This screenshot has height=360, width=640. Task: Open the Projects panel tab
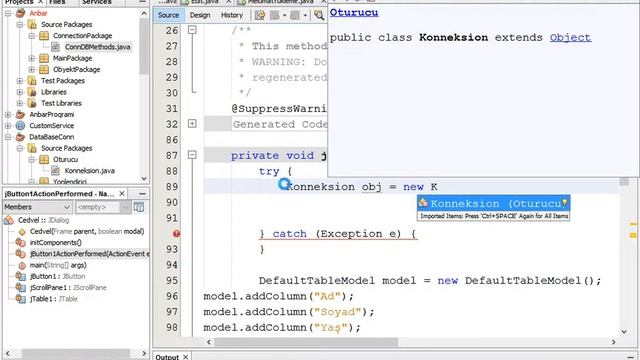19,2
